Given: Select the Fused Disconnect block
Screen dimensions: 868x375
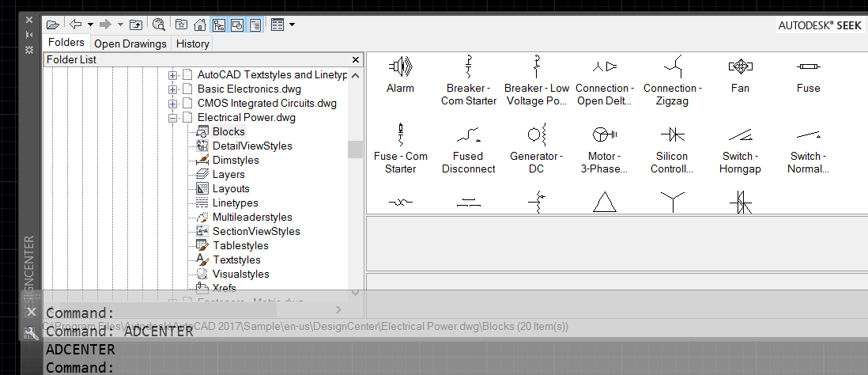Looking at the screenshot, I should pos(468,149).
